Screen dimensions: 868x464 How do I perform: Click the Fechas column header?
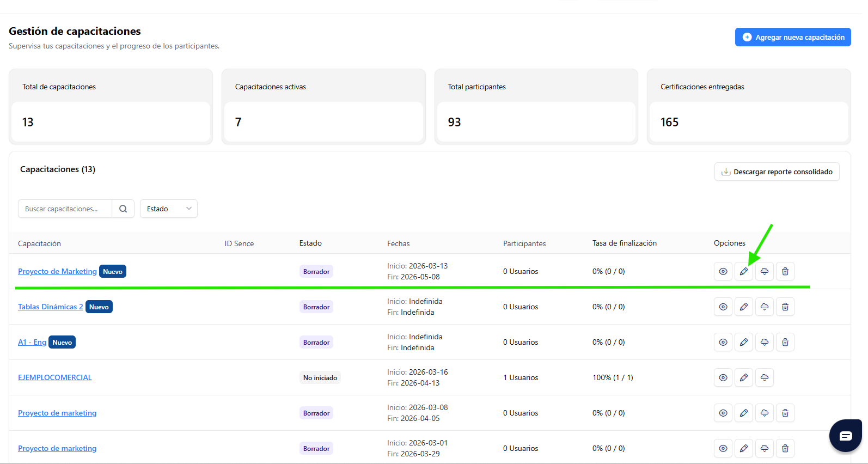coord(399,243)
